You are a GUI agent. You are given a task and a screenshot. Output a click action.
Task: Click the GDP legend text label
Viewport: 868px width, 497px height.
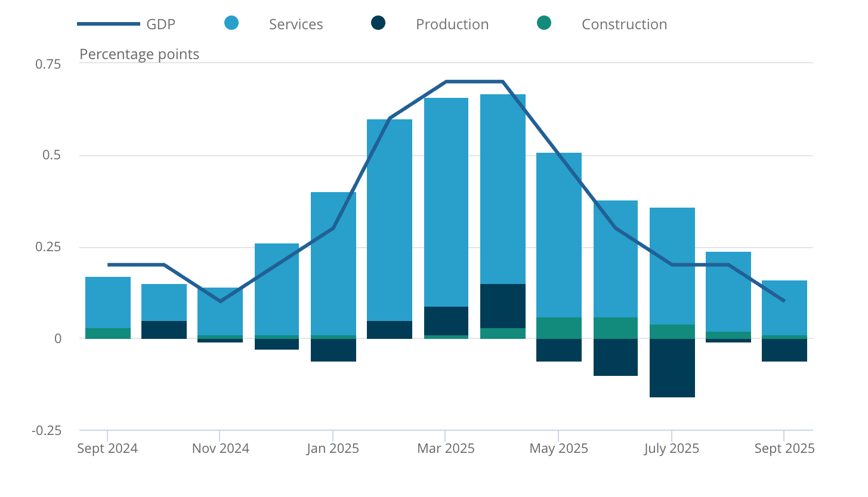(x=161, y=24)
